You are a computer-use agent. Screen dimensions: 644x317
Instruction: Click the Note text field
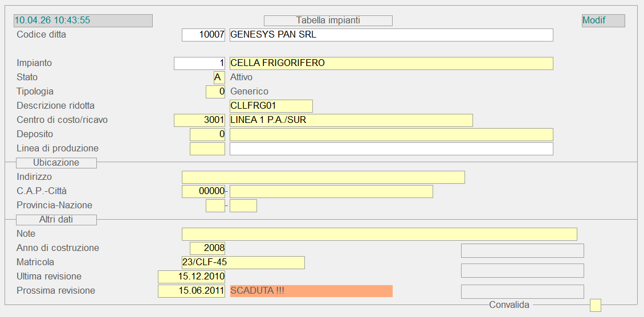[379, 234]
